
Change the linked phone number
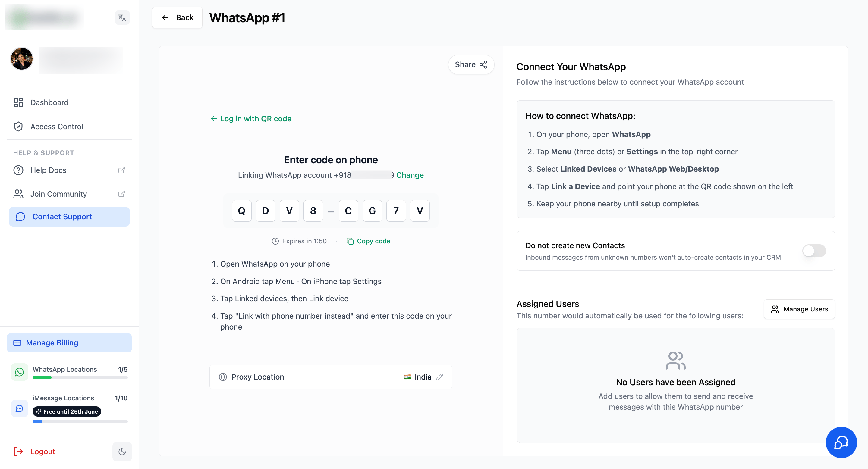pyautogui.click(x=410, y=175)
